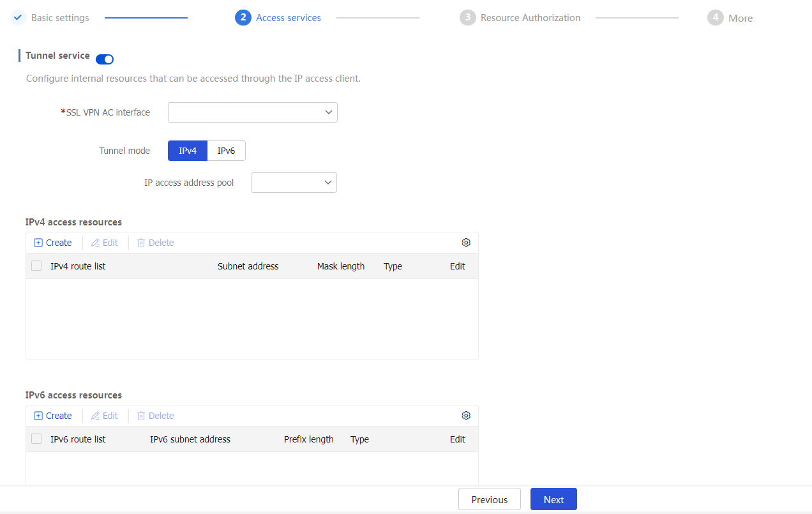Screen dimensions: 812x514
Task: Click the Type header in IPv6 table
Action: pyautogui.click(x=359, y=439)
